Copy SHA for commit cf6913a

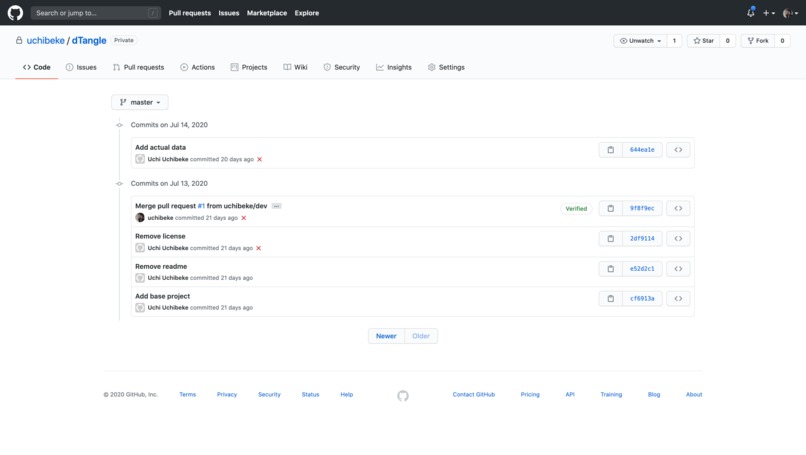[x=611, y=298]
